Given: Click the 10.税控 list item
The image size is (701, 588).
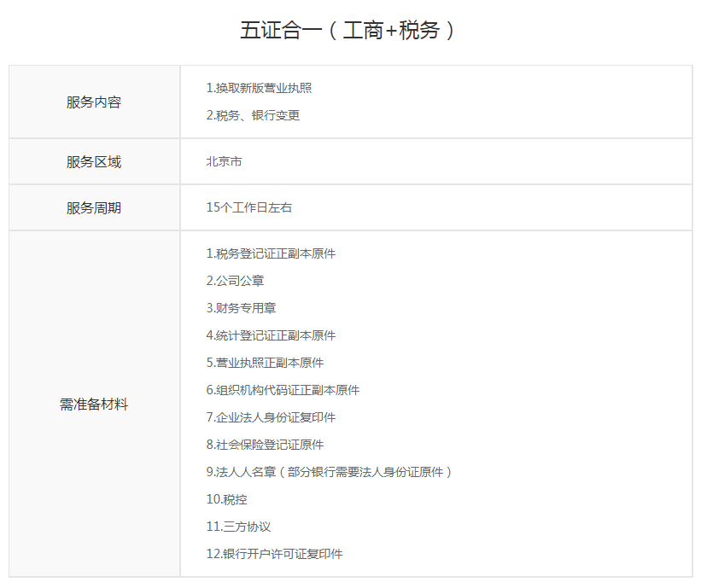Looking at the screenshot, I should [226, 499].
